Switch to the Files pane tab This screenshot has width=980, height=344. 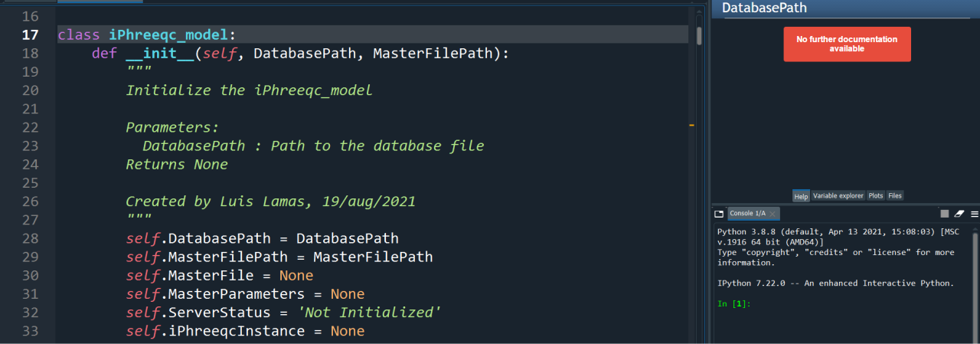coord(895,196)
